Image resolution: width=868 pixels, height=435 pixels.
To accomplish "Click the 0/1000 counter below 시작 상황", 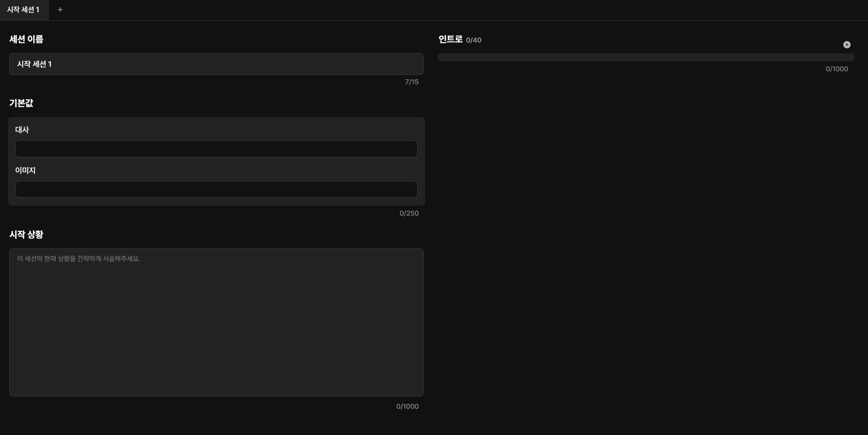I will 407,407.
